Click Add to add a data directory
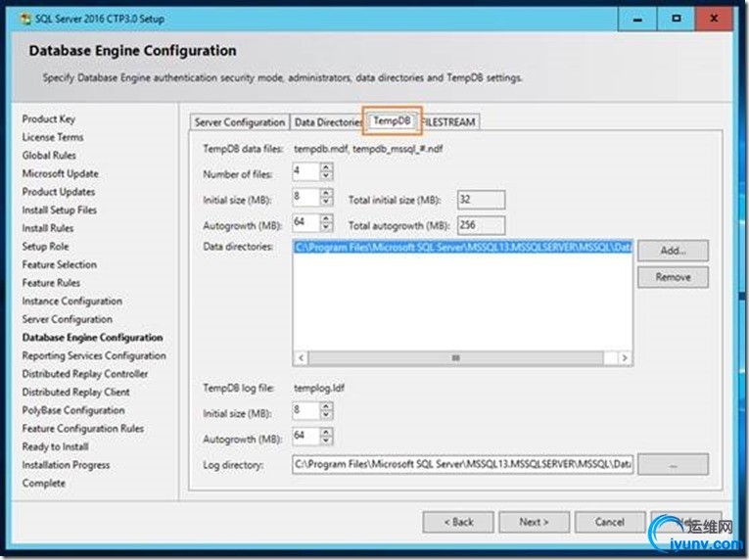This screenshot has width=749, height=560. tap(673, 251)
